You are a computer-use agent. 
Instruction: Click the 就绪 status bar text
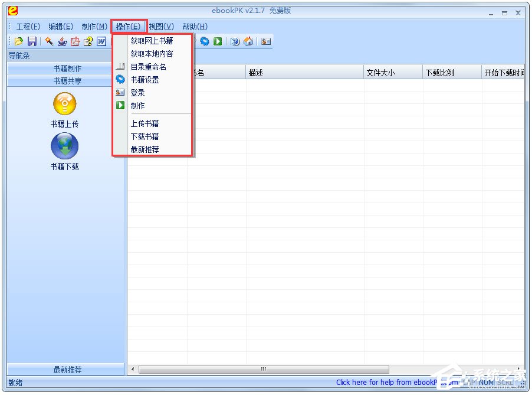(15, 383)
